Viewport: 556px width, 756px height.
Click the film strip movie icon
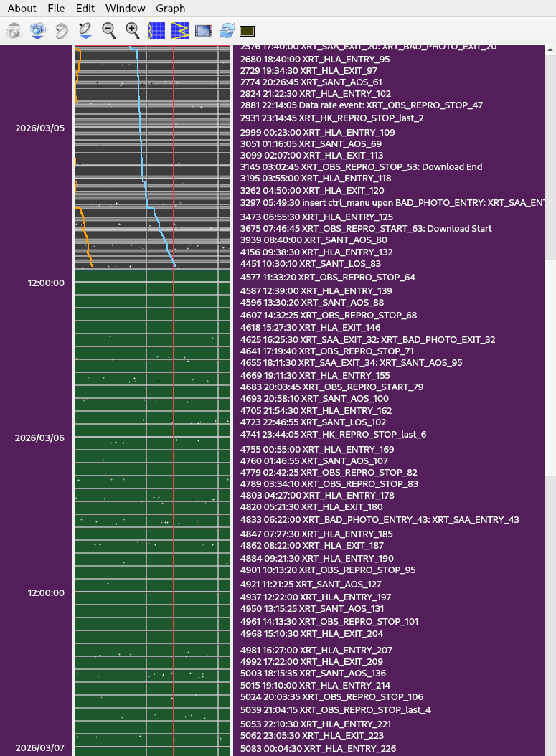pyautogui.click(x=204, y=31)
